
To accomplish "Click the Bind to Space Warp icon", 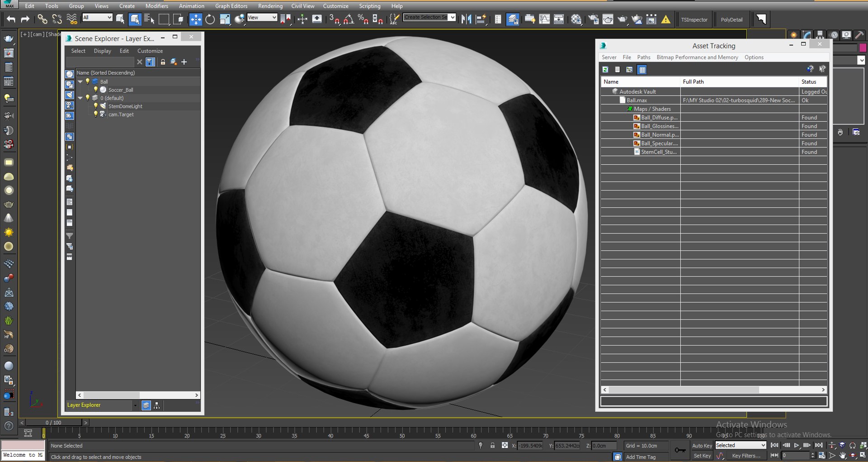I will [x=72, y=19].
